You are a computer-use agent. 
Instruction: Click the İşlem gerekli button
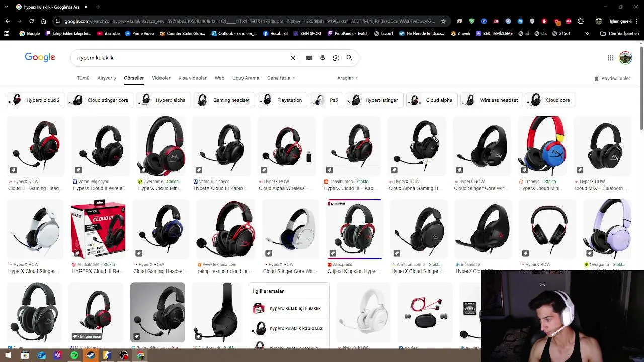(621, 21)
